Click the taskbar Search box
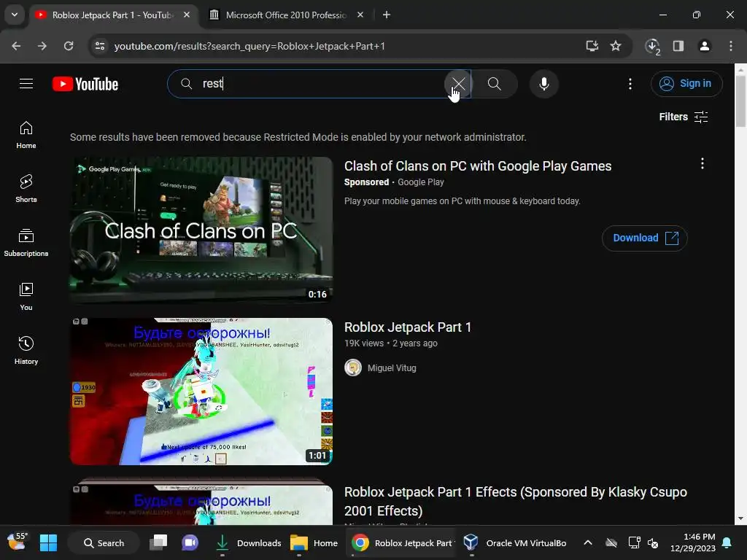Viewport: 747px width, 560px height. (104, 542)
